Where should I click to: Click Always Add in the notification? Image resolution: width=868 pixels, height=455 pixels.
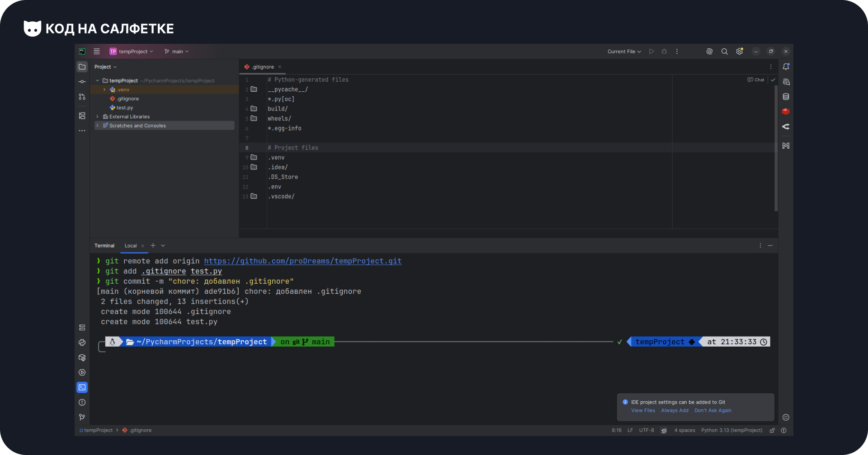tap(675, 411)
